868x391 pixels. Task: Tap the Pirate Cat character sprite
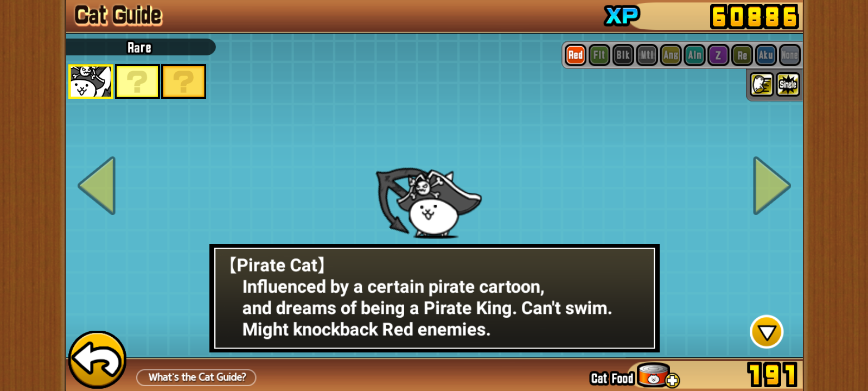point(428,203)
